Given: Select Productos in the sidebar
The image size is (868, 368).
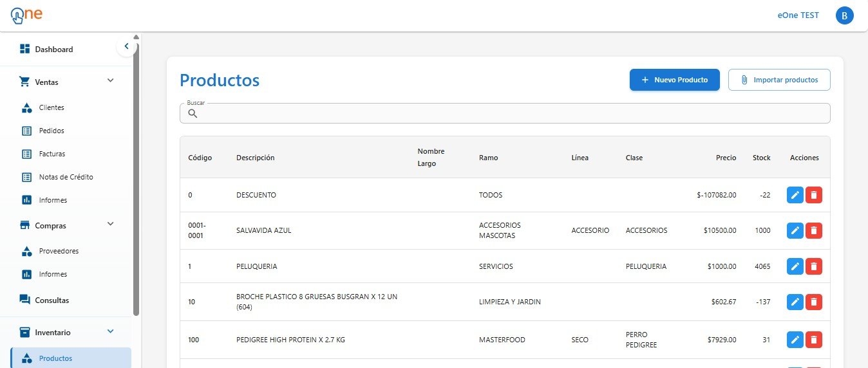Looking at the screenshot, I should [71, 358].
